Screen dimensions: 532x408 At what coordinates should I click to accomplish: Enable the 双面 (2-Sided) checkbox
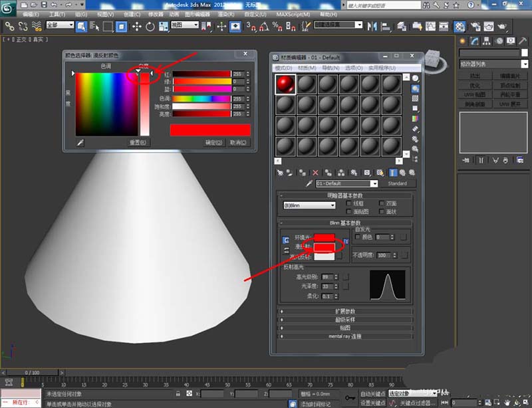click(x=382, y=203)
